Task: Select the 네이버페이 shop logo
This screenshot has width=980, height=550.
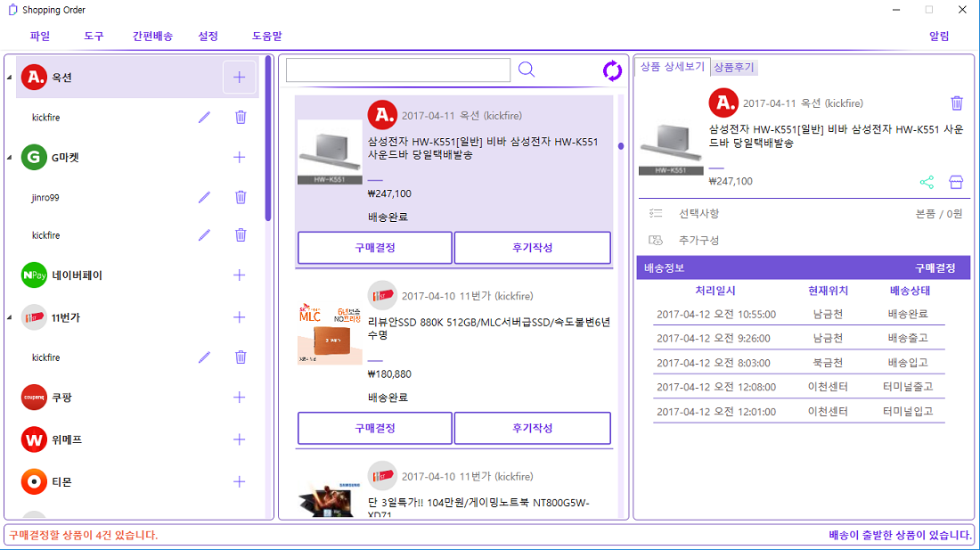Action: (x=35, y=275)
